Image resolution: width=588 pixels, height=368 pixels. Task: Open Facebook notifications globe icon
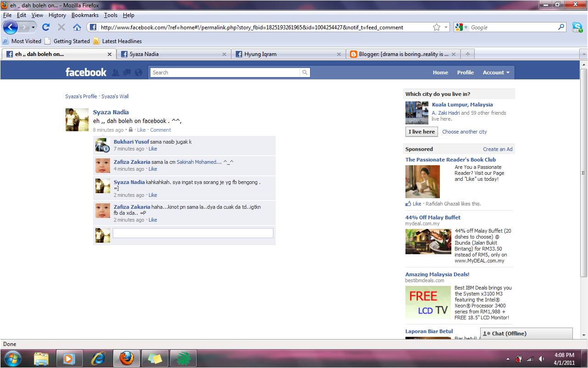coord(139,72)
